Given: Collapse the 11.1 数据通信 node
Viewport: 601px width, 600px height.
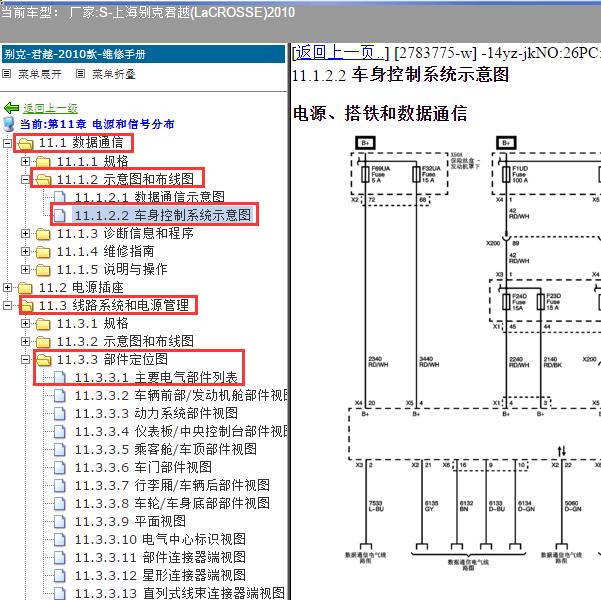Looking at the screenshot, I should (x=8, y=143).
